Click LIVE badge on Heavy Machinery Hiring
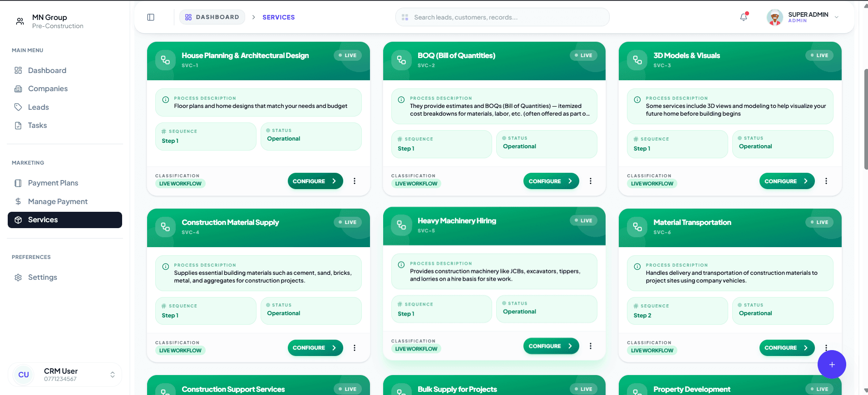Image resolution: width=868 pixels, height=395 pixels. (x=584, y=220)
